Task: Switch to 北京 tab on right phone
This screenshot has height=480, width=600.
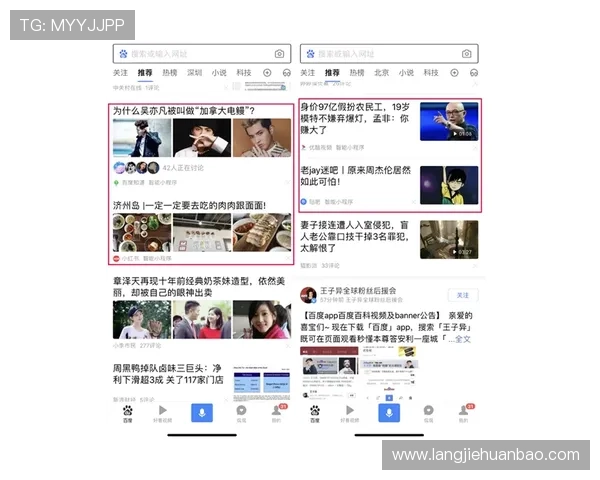Action: coord(382,73)
